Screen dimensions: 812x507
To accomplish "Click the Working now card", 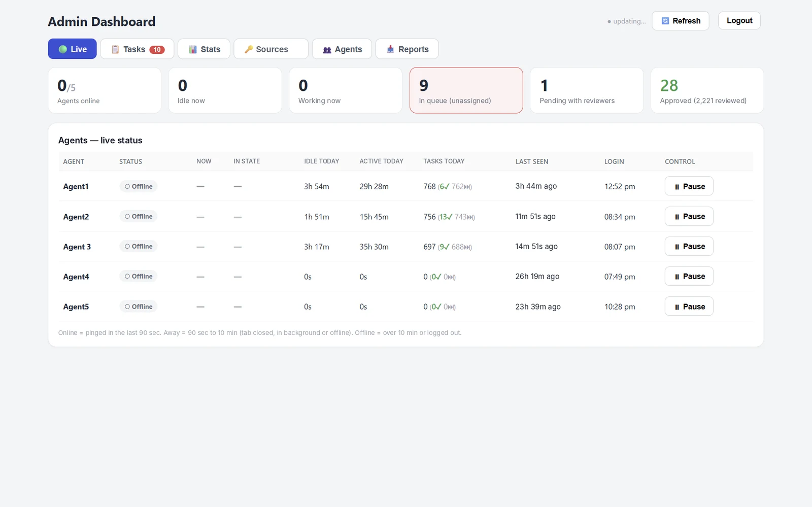I will pyautogui.click(x=346, y=90).
